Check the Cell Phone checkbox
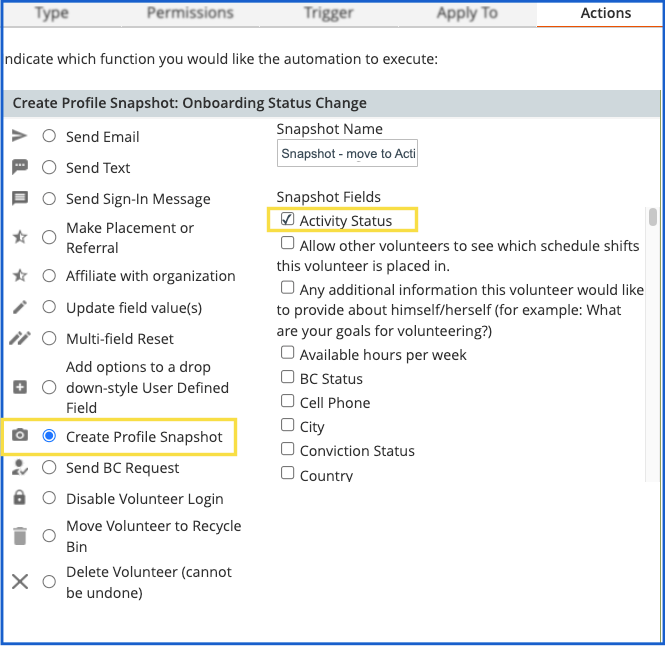This screenshot has width=665, height=646. pyautogui.click(x=287, y=402)
